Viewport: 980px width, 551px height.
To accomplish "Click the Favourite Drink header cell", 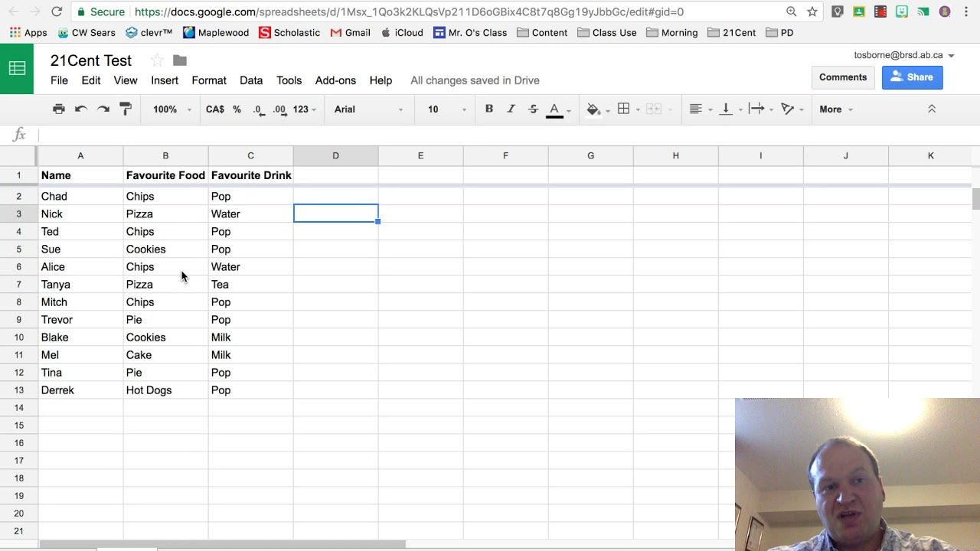I will [250, 175].
